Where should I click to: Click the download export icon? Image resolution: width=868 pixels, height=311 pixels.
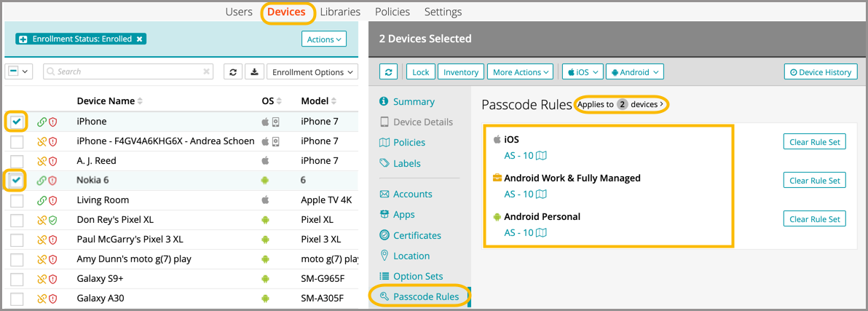click(x=254, y=72)
